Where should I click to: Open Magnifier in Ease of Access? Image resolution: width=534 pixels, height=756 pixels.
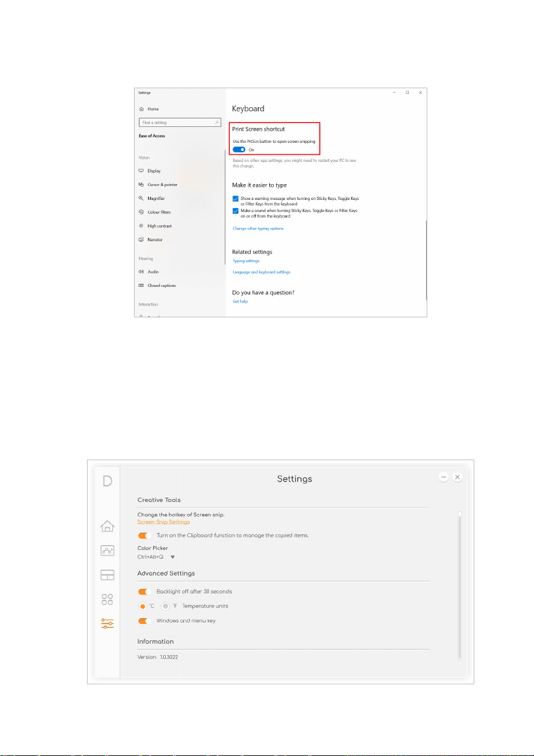click(x=156, y=198)
